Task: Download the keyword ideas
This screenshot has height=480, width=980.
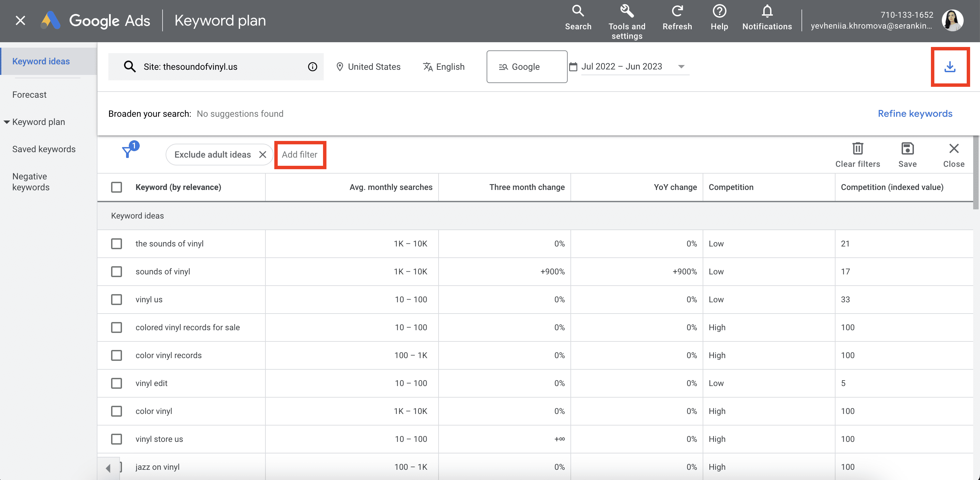Action: [x=950, y=66]
